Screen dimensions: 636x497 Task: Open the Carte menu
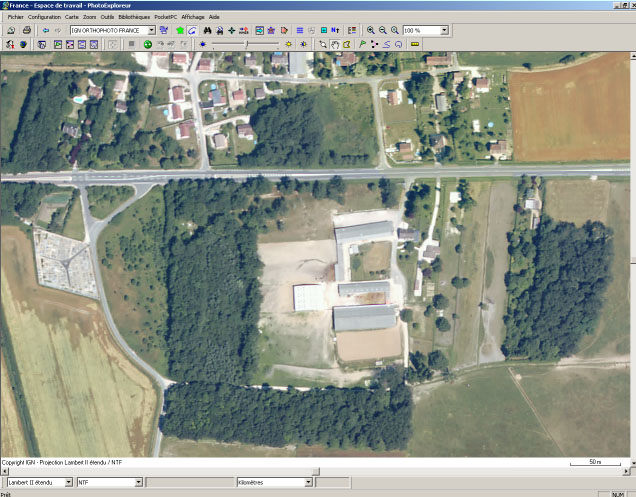click(71, 17)
